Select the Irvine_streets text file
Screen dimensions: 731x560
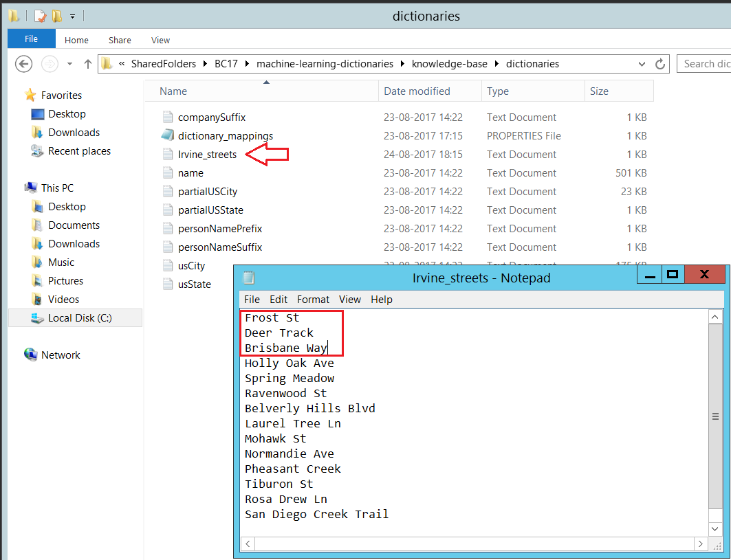(207, 154)
